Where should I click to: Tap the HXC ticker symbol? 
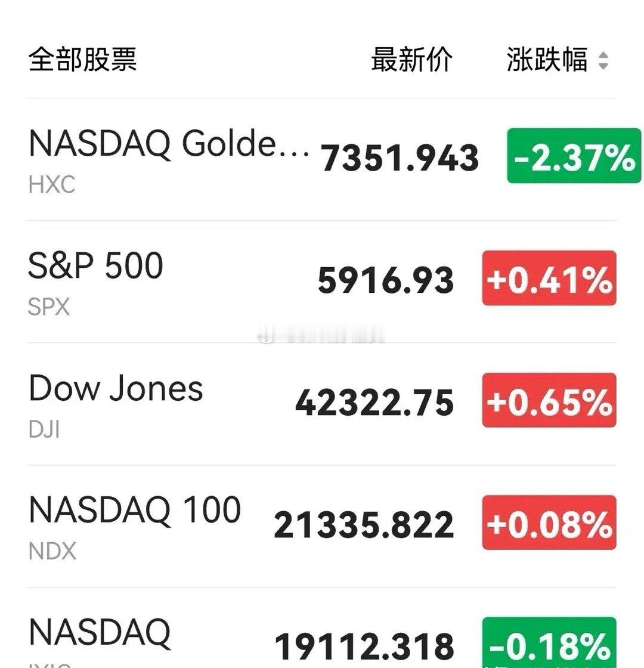[51, 184]
